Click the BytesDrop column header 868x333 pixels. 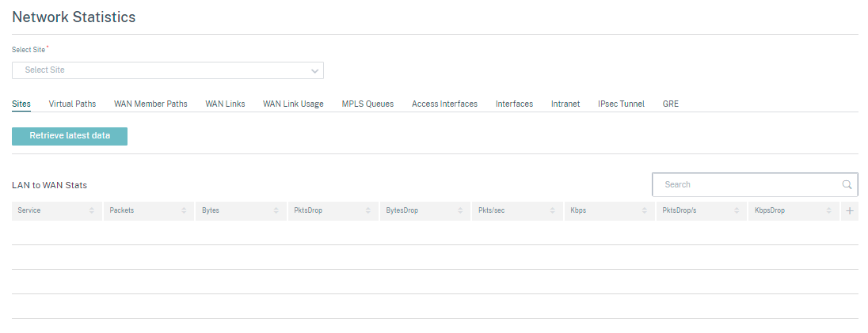pos(426,210)
